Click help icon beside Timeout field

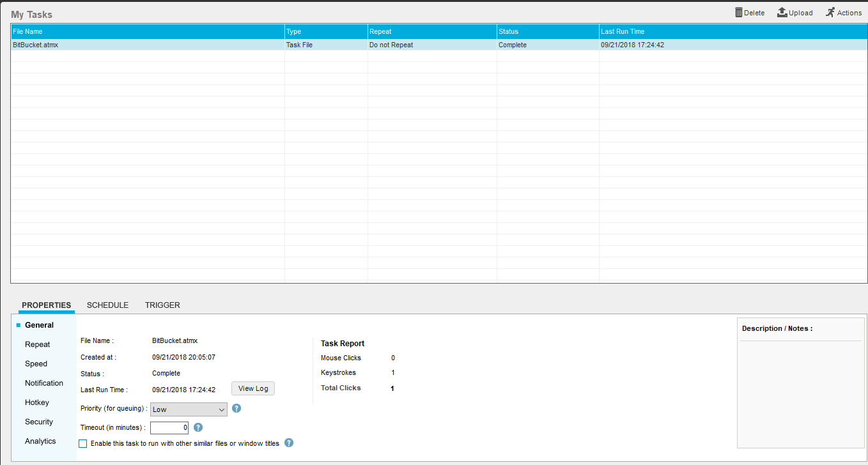coord(198,428)
